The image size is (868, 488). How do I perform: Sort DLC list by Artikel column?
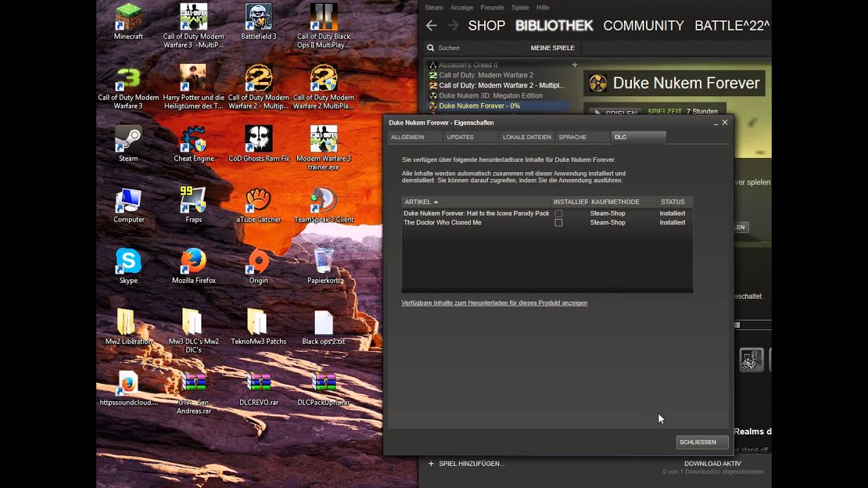(476, 202)
